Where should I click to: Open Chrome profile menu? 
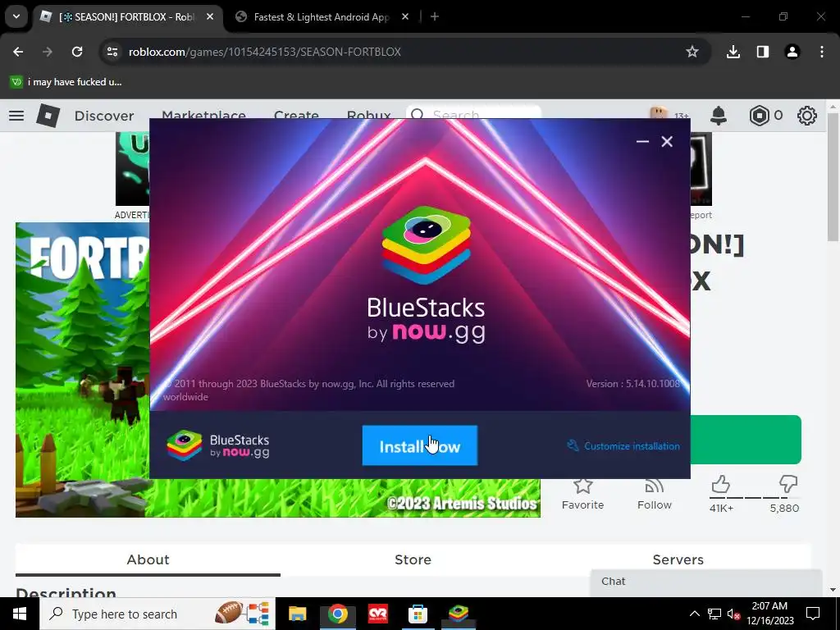[792, 52]
